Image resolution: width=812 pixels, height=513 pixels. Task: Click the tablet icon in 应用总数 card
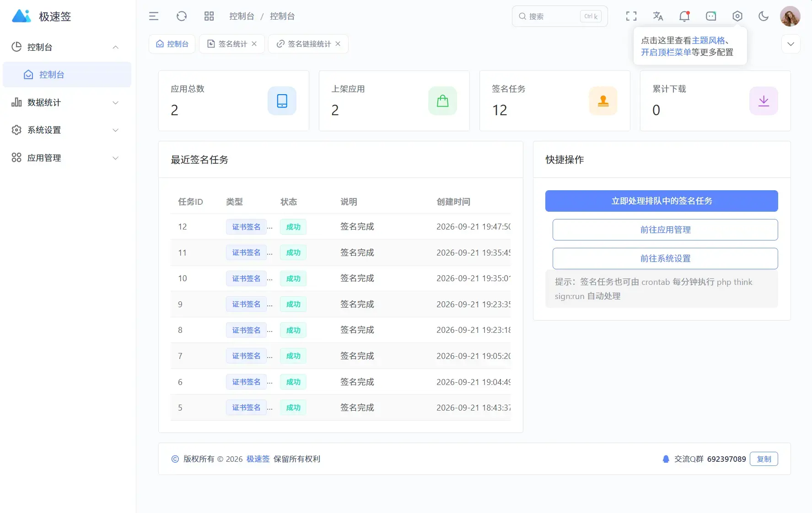coord(282,101)
